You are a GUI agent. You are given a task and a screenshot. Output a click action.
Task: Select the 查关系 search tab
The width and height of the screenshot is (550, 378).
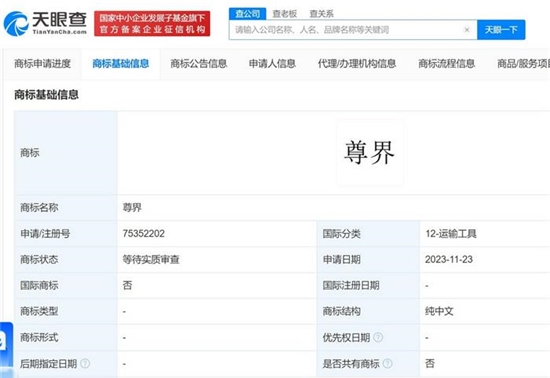coord(321,14)
